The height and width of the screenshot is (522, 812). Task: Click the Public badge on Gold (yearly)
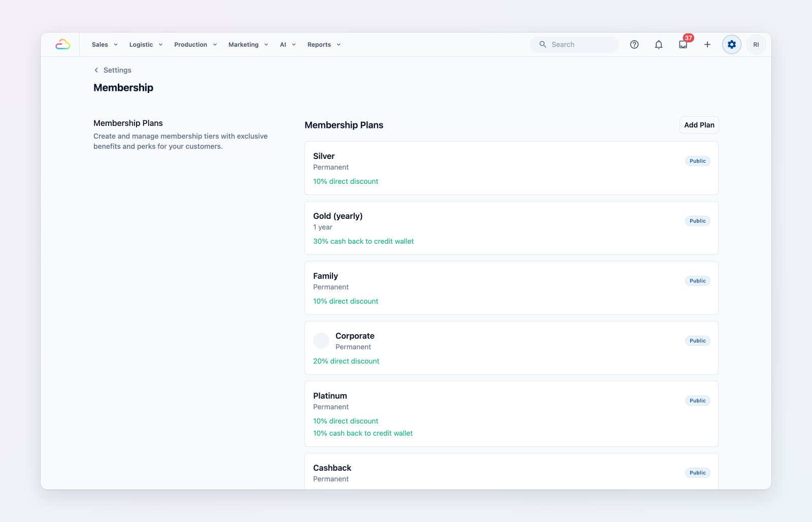(x=697, y=221)
